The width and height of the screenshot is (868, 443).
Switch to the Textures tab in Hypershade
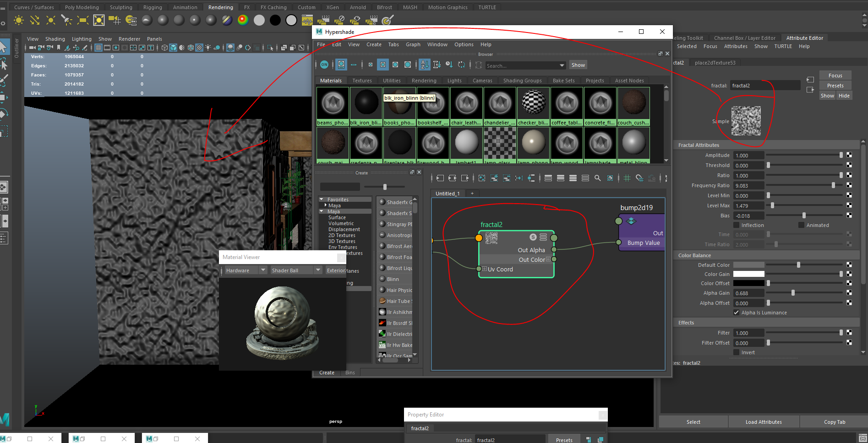[x=362, y=80]
